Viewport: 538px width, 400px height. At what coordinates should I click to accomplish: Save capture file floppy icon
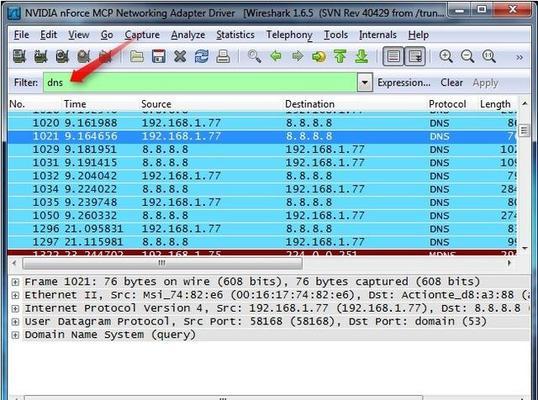pos(159,56)
